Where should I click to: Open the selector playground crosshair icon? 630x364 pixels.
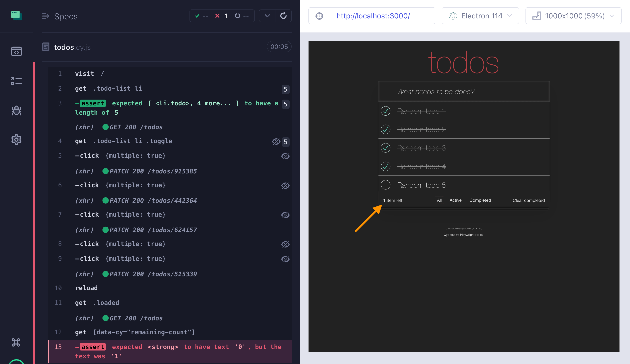[x=319, y=16]
